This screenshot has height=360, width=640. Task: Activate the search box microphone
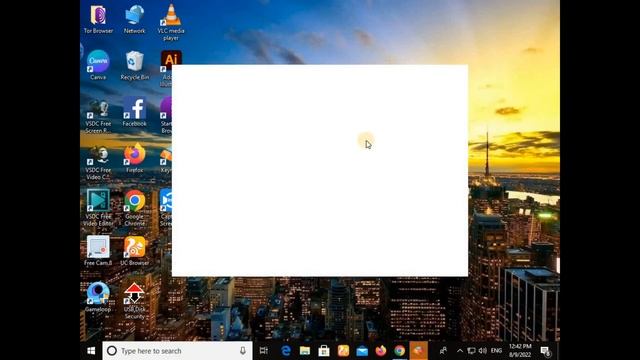[243, 351]
